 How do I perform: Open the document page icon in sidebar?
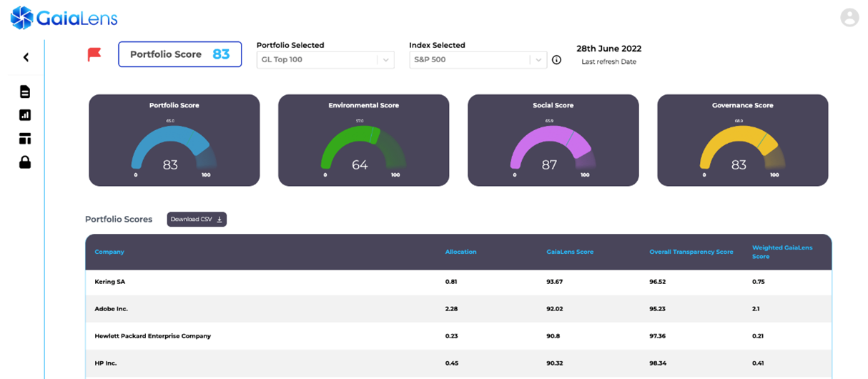tap(25, 92)
